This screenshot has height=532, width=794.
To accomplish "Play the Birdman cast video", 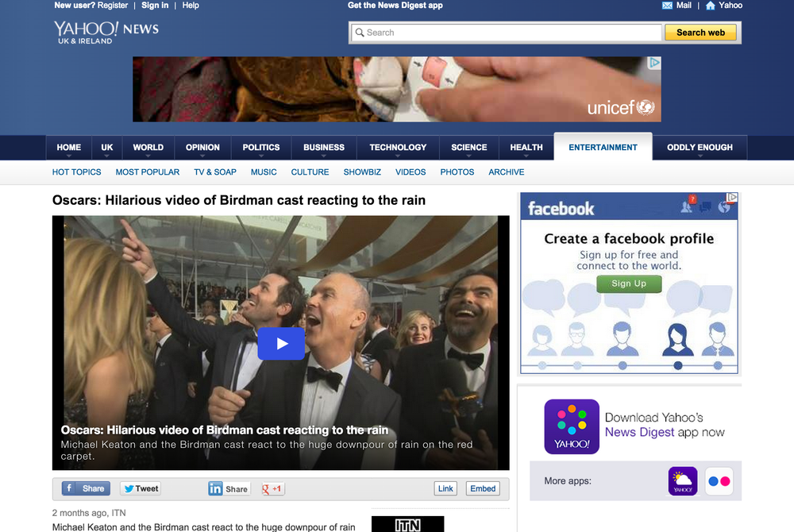I will (x=281, y=343).
